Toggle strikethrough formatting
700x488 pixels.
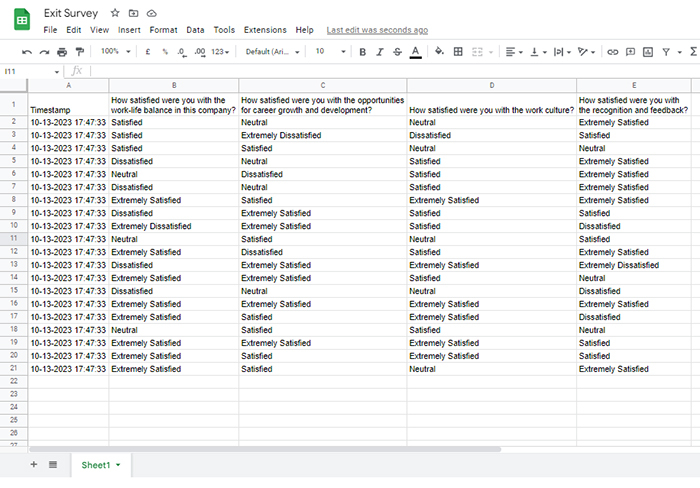pos(397,52)
